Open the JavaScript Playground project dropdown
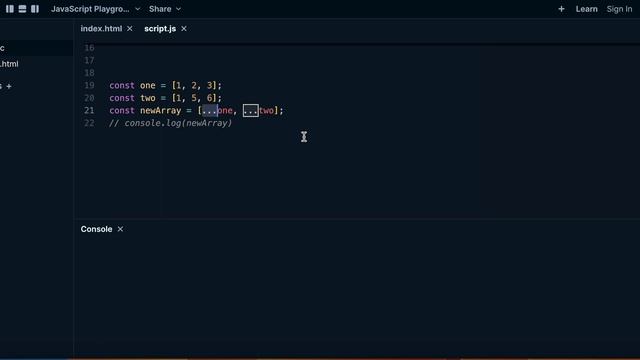Image resolution: width=640 pixels, height=360 pixels. click(96, 9)
